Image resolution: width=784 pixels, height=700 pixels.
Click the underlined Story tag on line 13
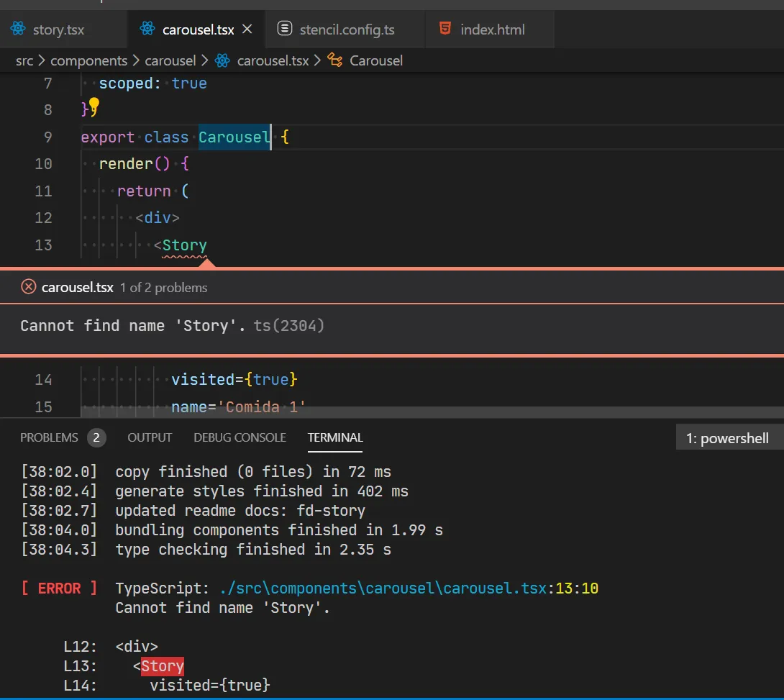(x=184, y=245)
